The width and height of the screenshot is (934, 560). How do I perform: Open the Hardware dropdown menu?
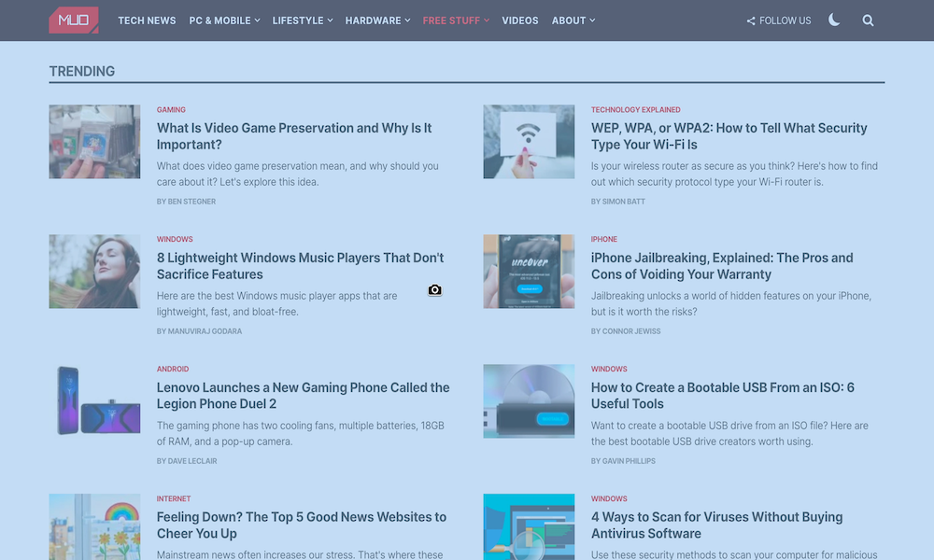(x=377, y=20)
